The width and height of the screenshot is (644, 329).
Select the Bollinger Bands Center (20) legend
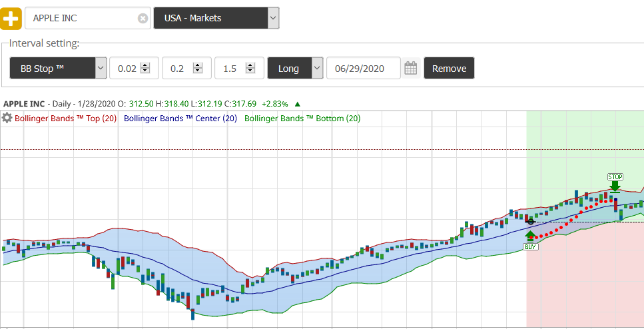click(x=180, y=119)
